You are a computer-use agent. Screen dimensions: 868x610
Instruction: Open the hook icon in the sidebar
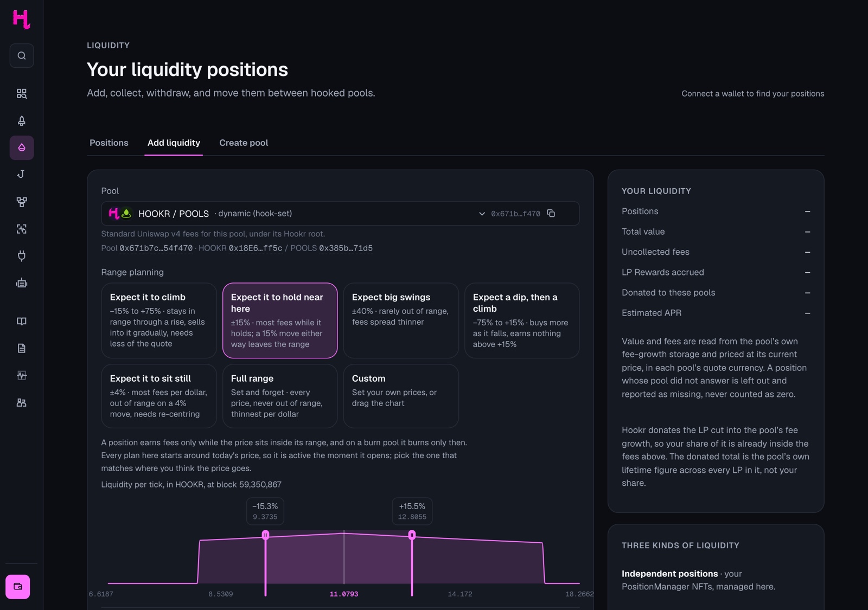click(x=22, y=174)
